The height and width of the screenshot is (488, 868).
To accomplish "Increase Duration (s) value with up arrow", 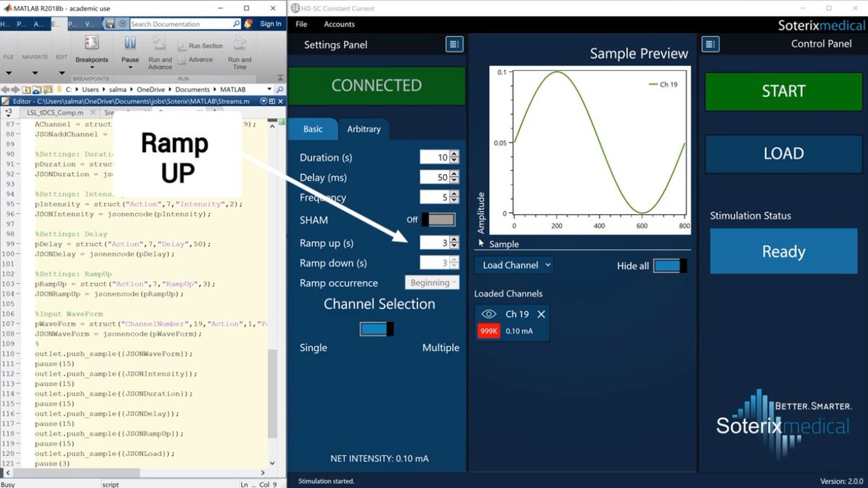I will tap(454, 154).
